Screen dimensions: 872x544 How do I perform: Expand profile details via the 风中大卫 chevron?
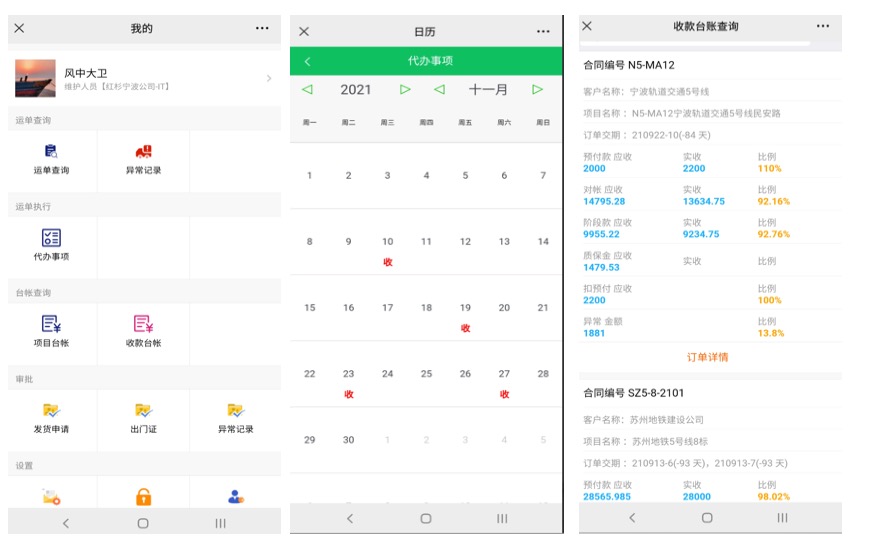click(268, 78)
